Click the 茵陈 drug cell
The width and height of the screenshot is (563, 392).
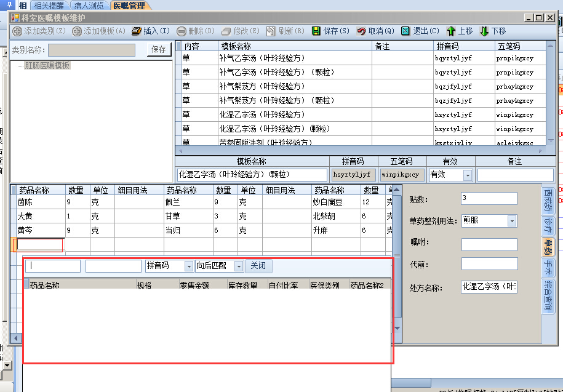coord(41,202)
